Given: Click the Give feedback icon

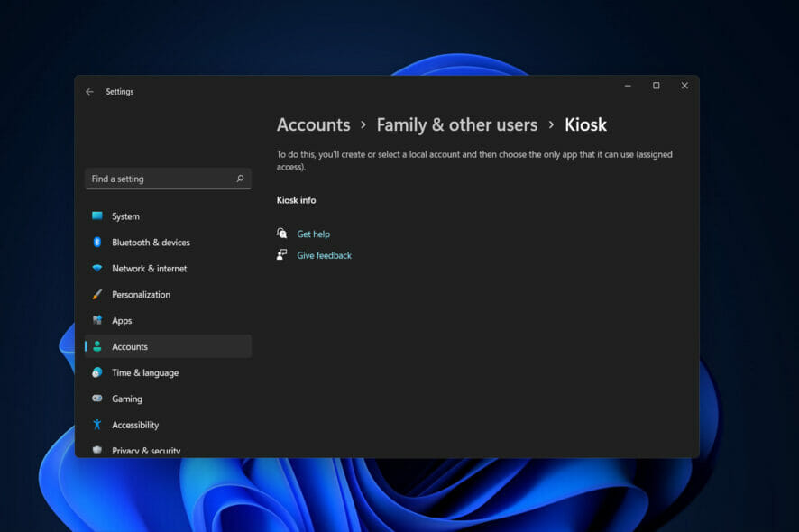Looking at the screenshot, I should (281, 254).
